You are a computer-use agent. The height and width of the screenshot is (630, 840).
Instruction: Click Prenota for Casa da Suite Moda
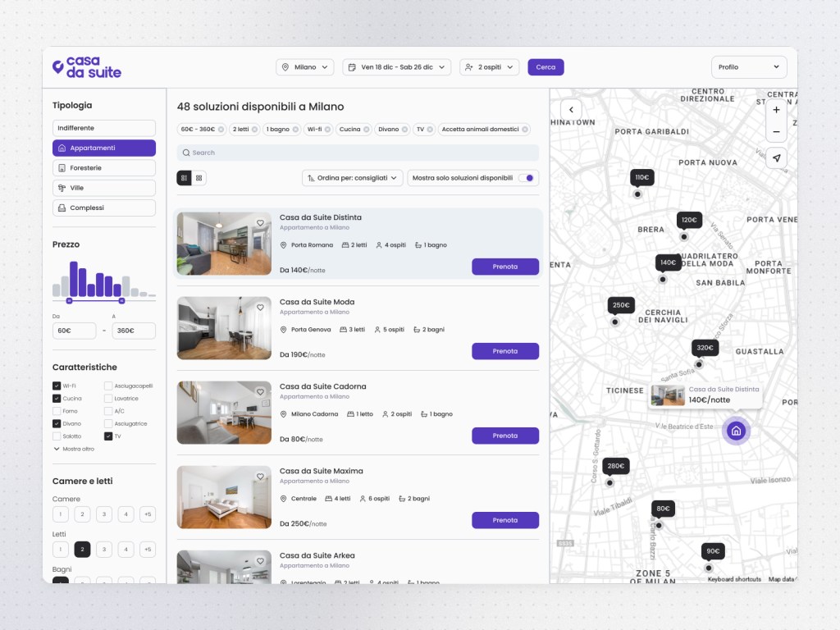[x=504, y=351]
